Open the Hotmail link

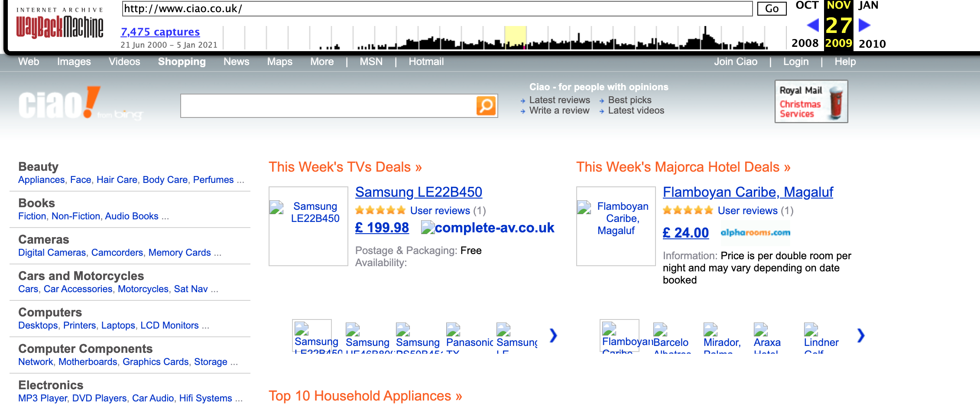point(426,62)
